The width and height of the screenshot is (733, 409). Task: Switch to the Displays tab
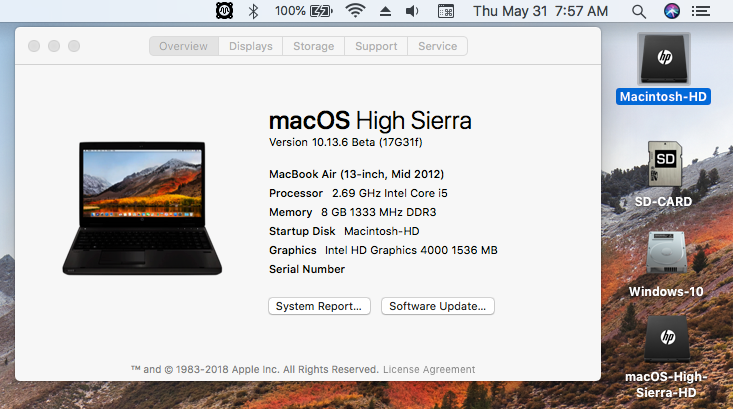tap(251, 46)
